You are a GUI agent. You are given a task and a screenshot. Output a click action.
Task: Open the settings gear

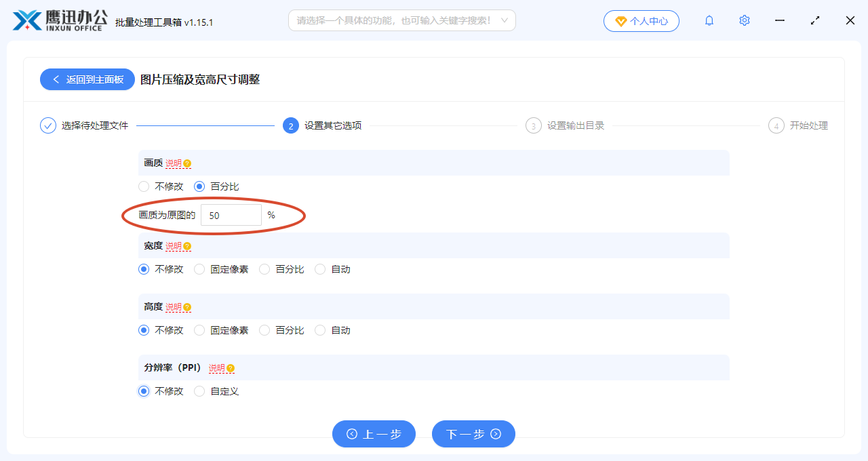[x=745, y=20]
